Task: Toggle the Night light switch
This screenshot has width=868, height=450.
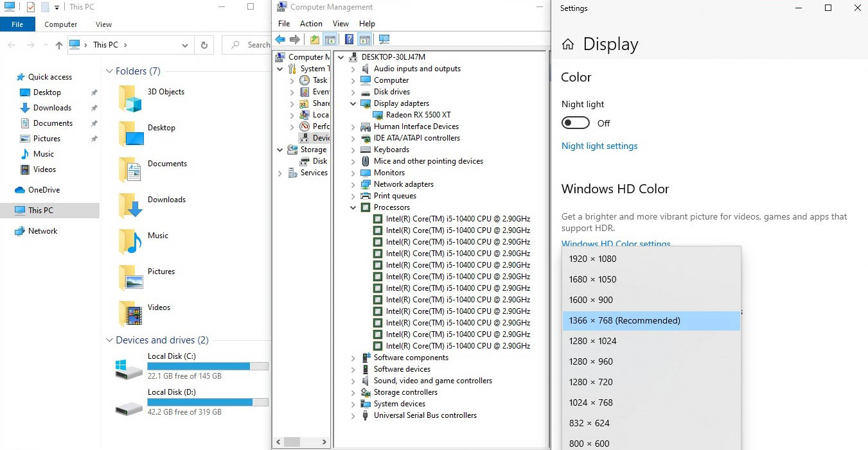Action: (x=575, y=123)
